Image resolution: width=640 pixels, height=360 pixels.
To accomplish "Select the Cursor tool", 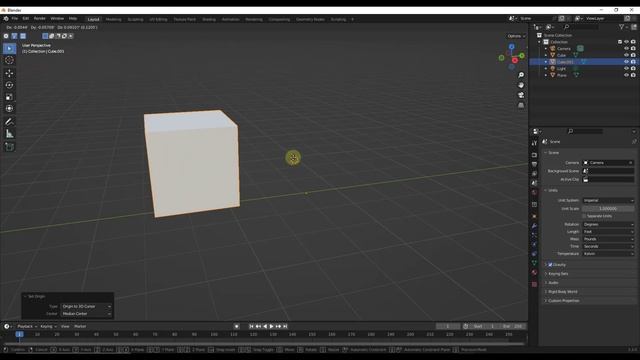I will (9, 60).
